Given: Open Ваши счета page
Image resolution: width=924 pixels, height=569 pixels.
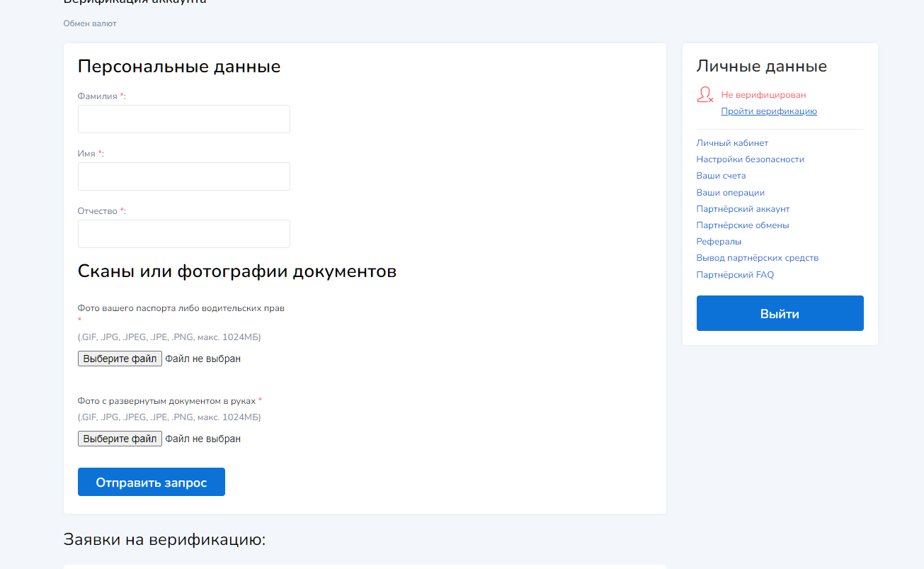Looking at the screenshot, I should tap(721, 176).
